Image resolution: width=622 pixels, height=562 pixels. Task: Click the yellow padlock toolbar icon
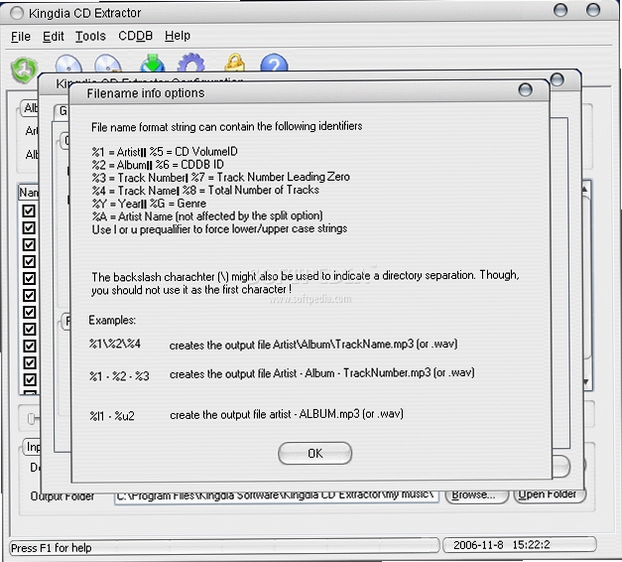(x=235, y=63)
